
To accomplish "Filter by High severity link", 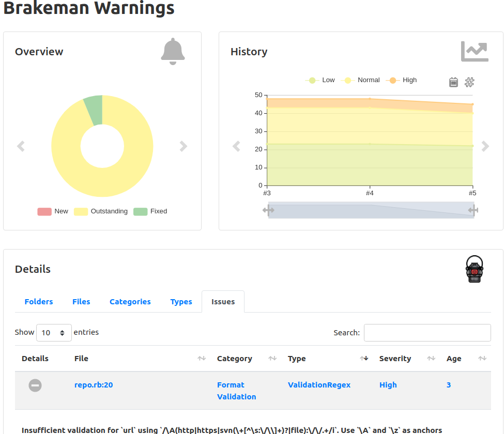I will pos(388,385).
